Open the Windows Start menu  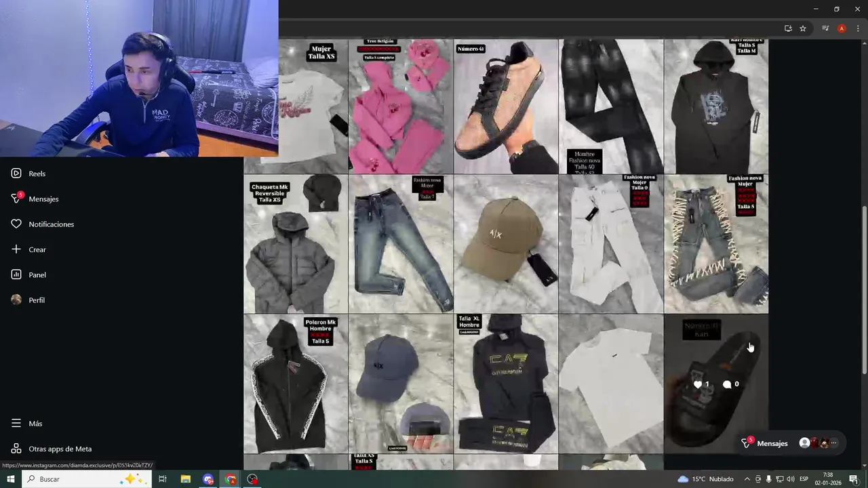pos(10,479)
